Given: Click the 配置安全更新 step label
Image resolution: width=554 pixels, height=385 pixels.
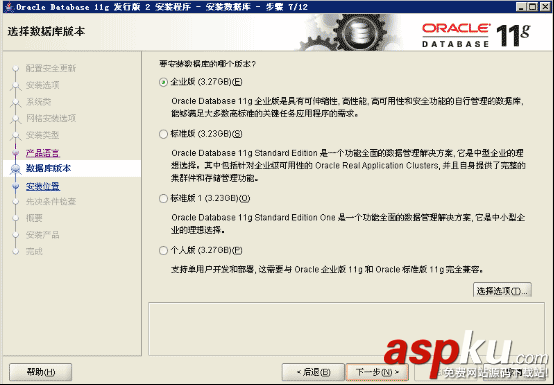Looking at the screenshot, I should (x=51, y=68).
